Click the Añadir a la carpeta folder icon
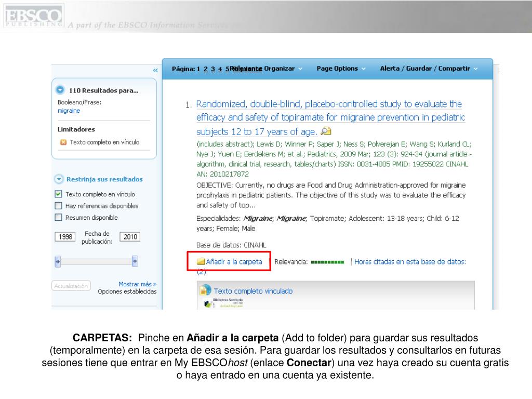 (201, 261)
